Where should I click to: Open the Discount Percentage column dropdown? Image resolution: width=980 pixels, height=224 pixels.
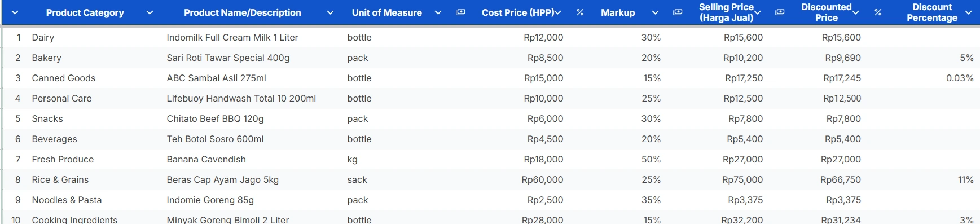(969, 12)
